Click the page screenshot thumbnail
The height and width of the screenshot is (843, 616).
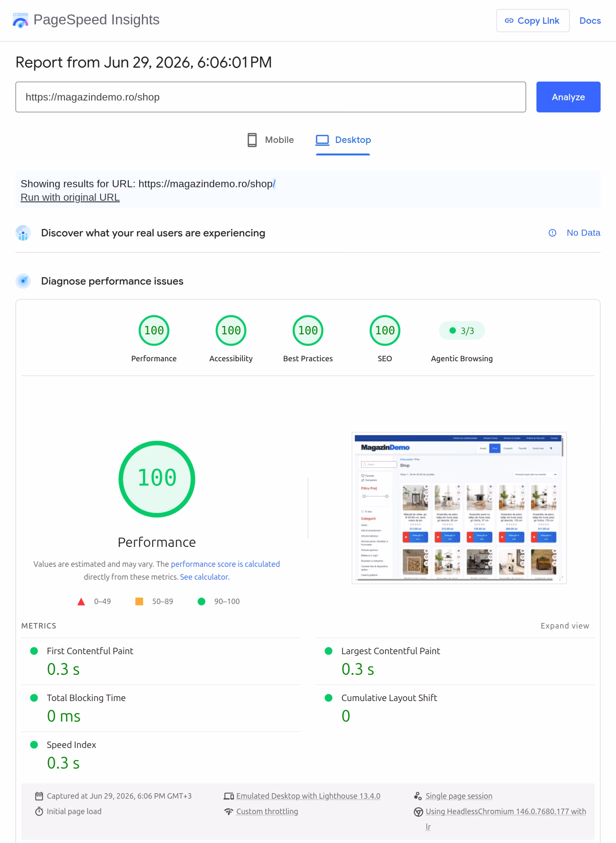click(x=459, y=508)
